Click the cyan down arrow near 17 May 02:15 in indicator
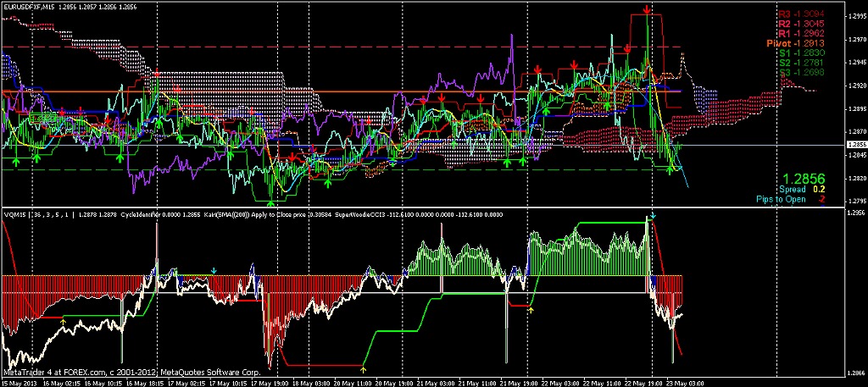 pos(214,271)
